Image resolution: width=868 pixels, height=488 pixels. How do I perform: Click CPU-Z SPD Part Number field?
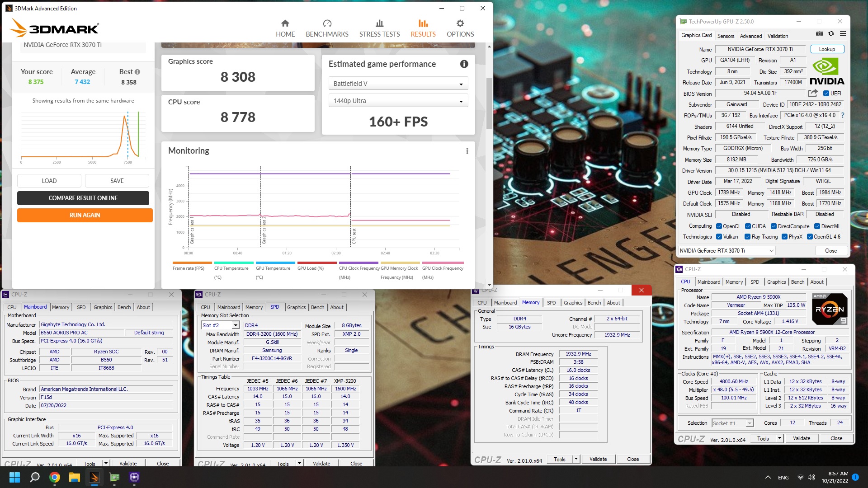tap(272, 359)
